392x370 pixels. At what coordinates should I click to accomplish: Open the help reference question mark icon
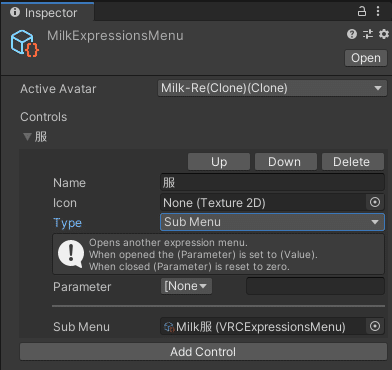[x=352, y=34]
